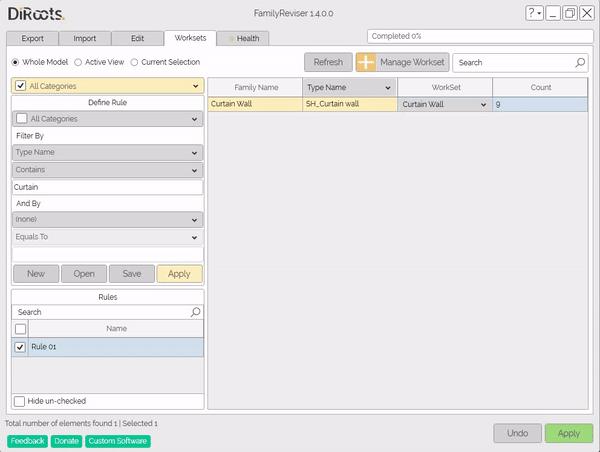
Task: Open the Curtain Wall workset dropdown
Action: point(483,104)
